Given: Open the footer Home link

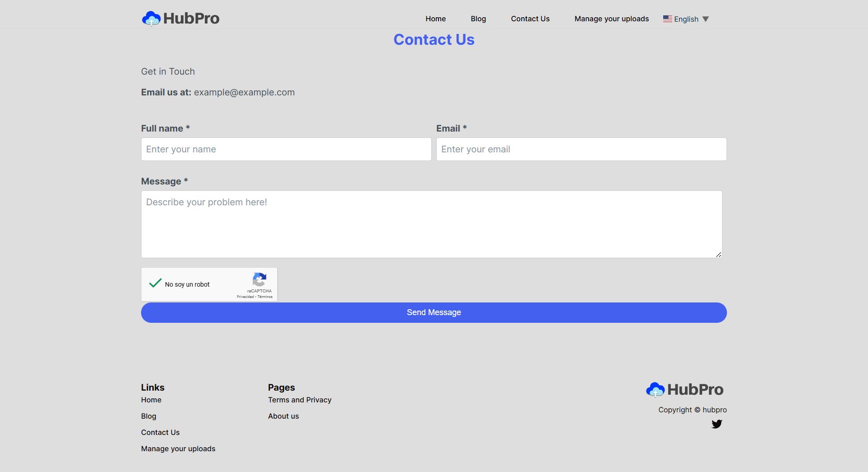Looking at the screenshot, I should (x=151, y=400).
